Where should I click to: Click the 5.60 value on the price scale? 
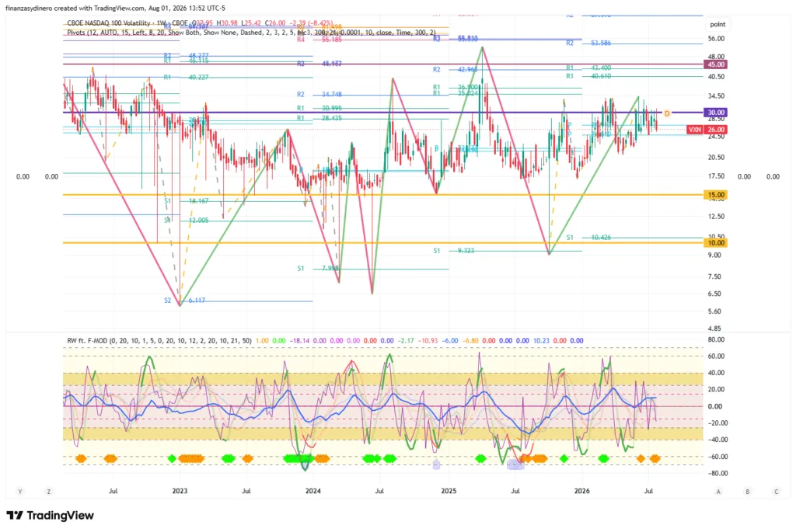714,312
